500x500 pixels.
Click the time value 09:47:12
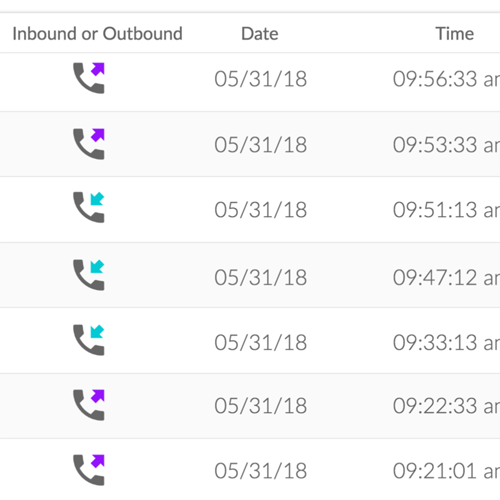(446, 278)
